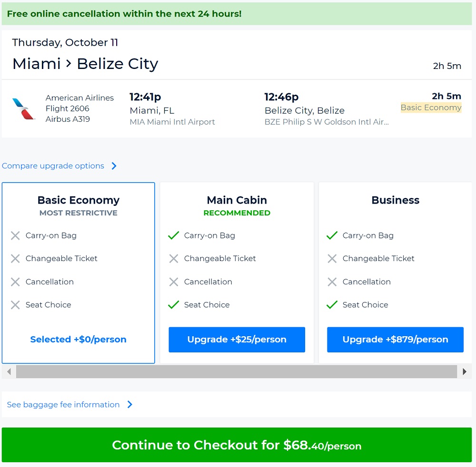Upgrade to Main Cabin for +$25/person
The width and height of the screenshot is (476, 467).
point(237,340)
